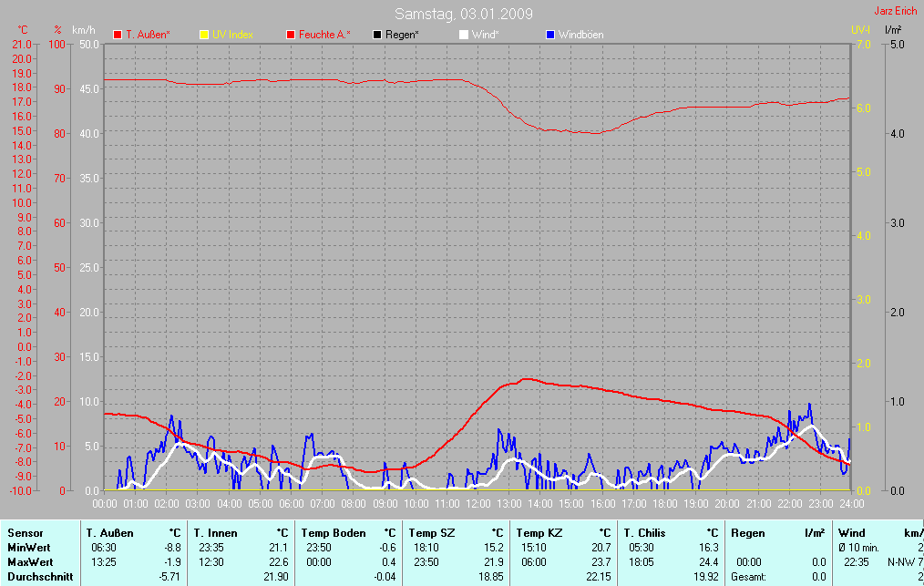Toggle the white Wind legend marker
Screen dimensions: 924x586
(x=464, y=35)
